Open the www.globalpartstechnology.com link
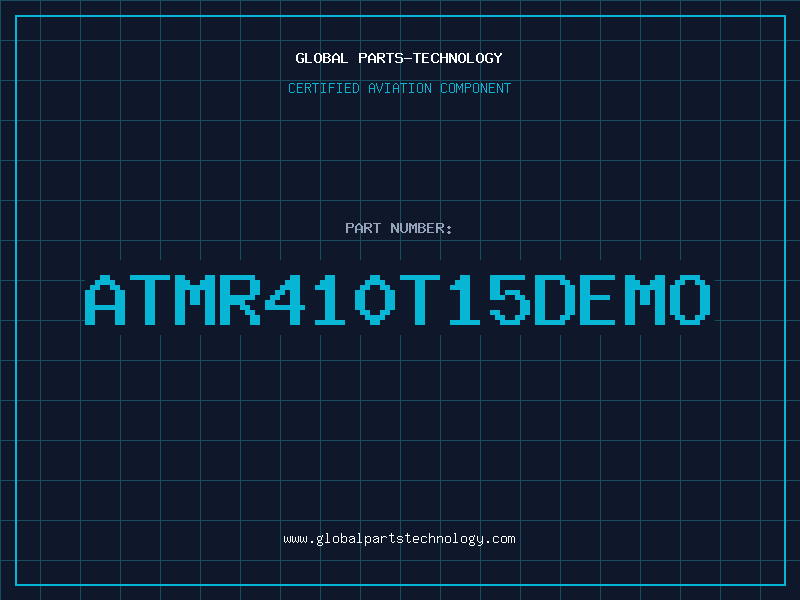This screenshot has height=600, width=800. 399,539
